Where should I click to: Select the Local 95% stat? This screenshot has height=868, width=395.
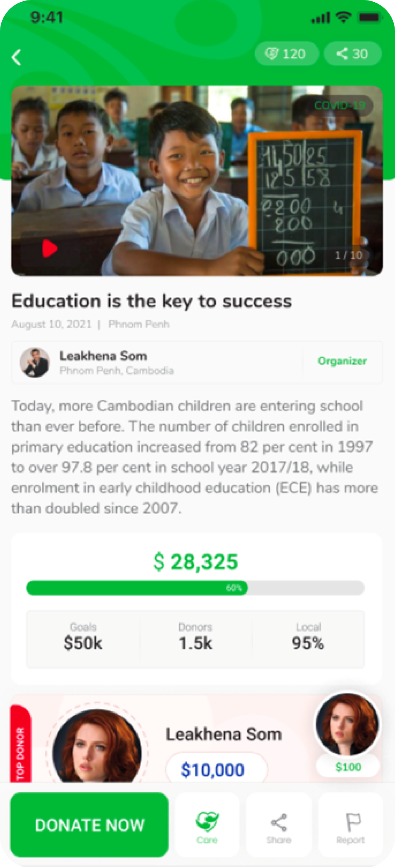tap(308, 638)
